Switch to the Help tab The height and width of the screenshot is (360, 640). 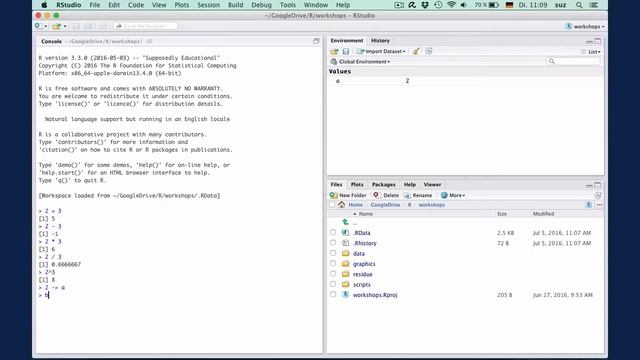(x=409, y=185)
